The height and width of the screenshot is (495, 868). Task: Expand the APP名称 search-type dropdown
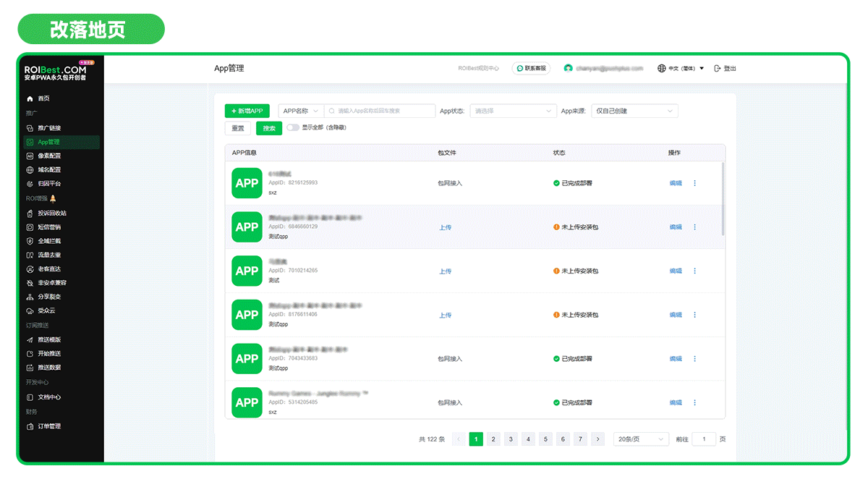click(x=301, y=111)
